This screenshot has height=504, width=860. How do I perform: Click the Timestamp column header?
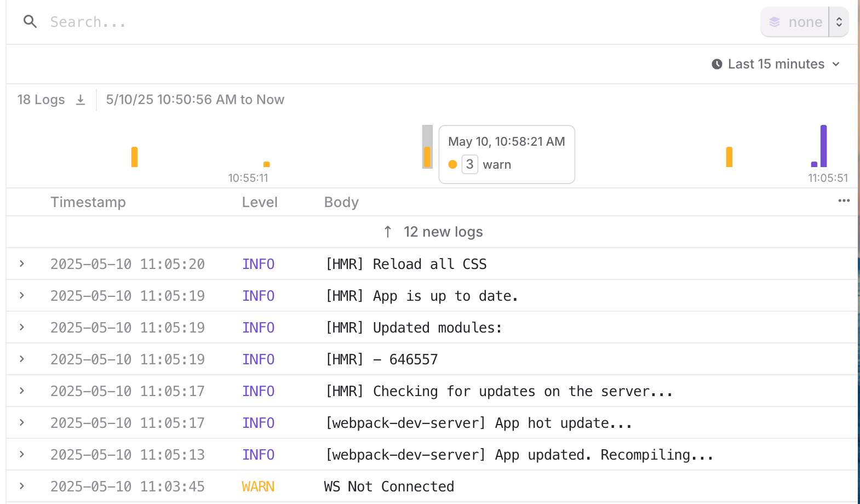88,203
